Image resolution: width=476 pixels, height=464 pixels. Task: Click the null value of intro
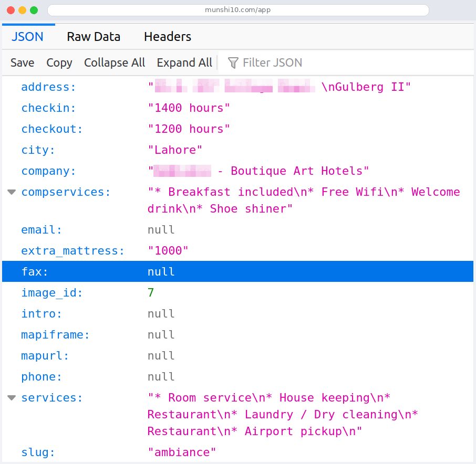coord(161,313)
